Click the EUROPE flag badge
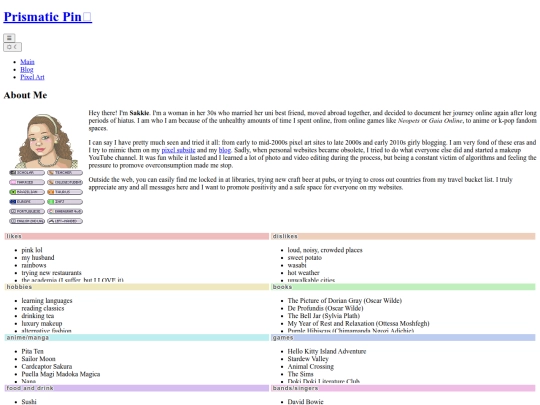The image size is (540, 405). point(27,201)
